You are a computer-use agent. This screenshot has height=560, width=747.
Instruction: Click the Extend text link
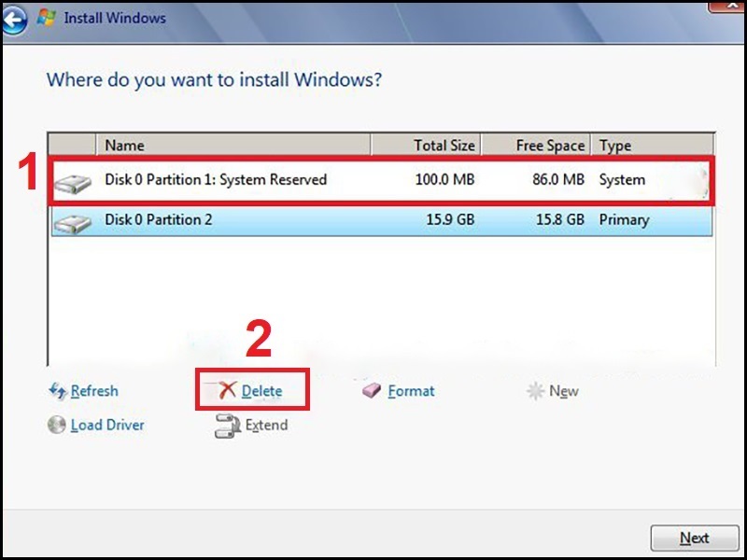pos(266,425)
